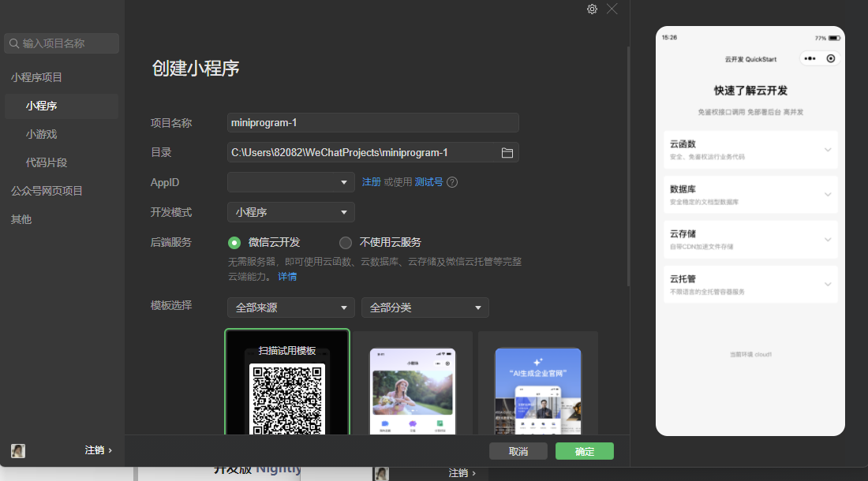Click the 云开发 QuickStart title in preview
868x481 pixels.
(x=750, y=59)
